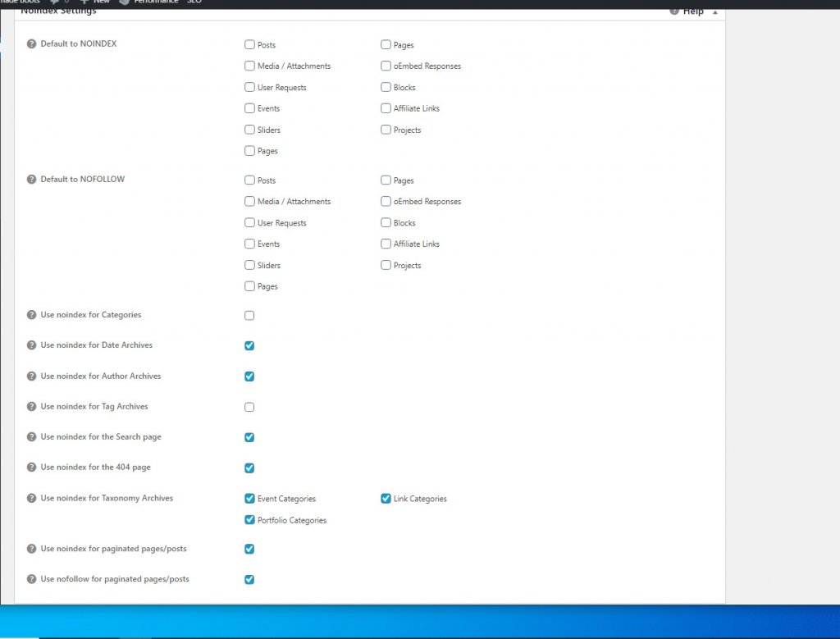Check Media / Attachments under Default to NOINDEX
The image size is (840, 639).
(x=249, y=66)
